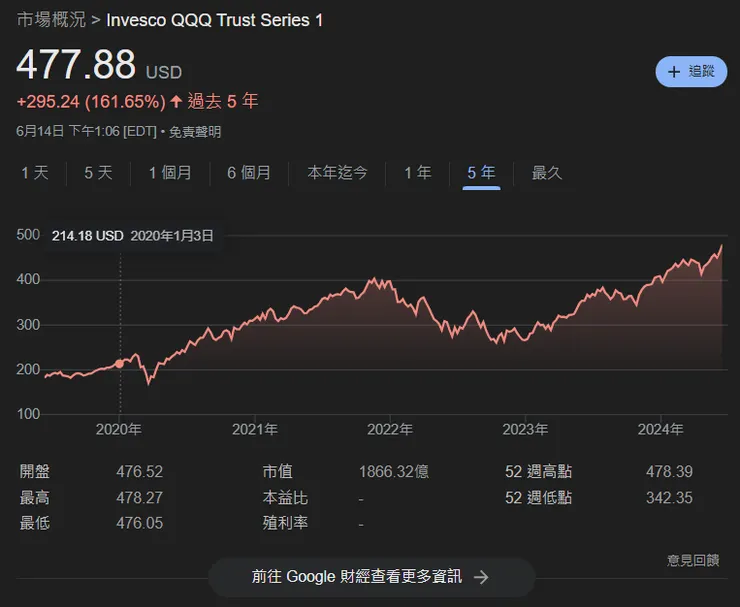Choose the 本年迄今 year-to-date tab
740x607 pixels.
coord(337,173)
